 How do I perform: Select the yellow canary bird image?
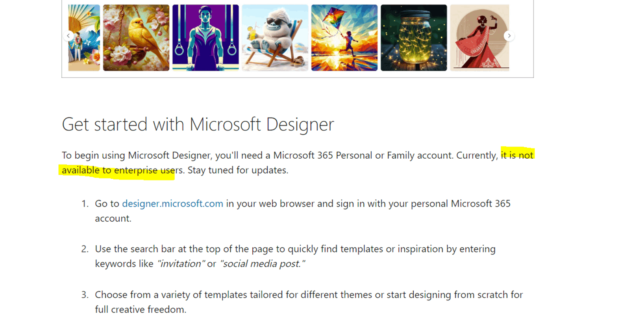point(136,38)
